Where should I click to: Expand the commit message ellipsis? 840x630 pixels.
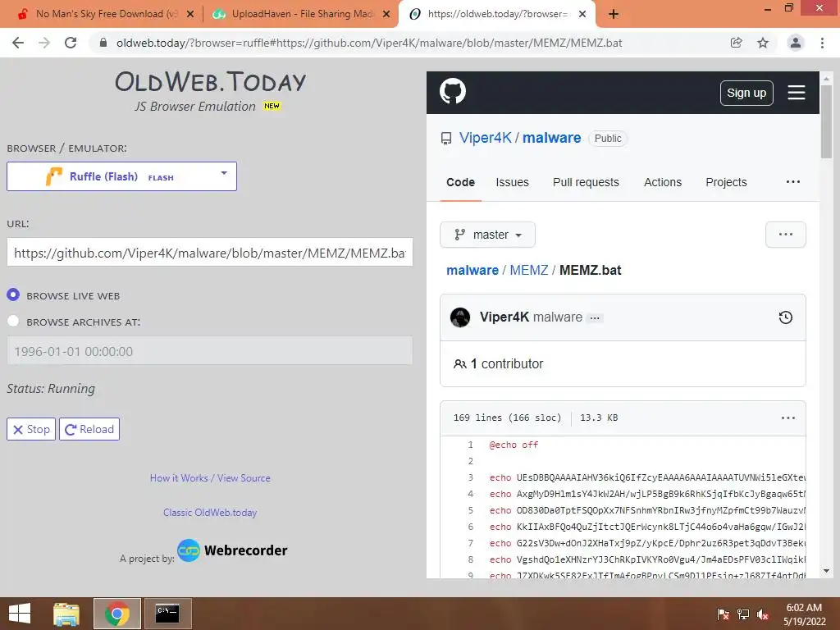point(595,317)
